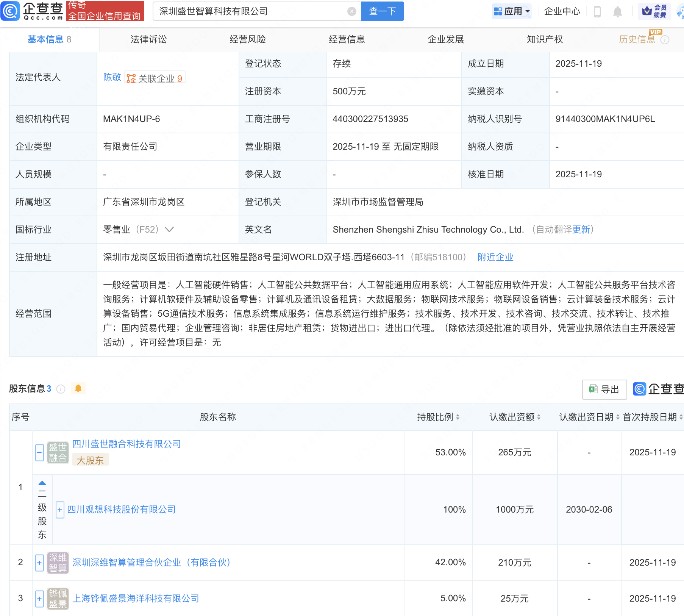Open 关联企业 9 related companies badge
Viewport: 684px width, 616px height.
click(155, 78)
